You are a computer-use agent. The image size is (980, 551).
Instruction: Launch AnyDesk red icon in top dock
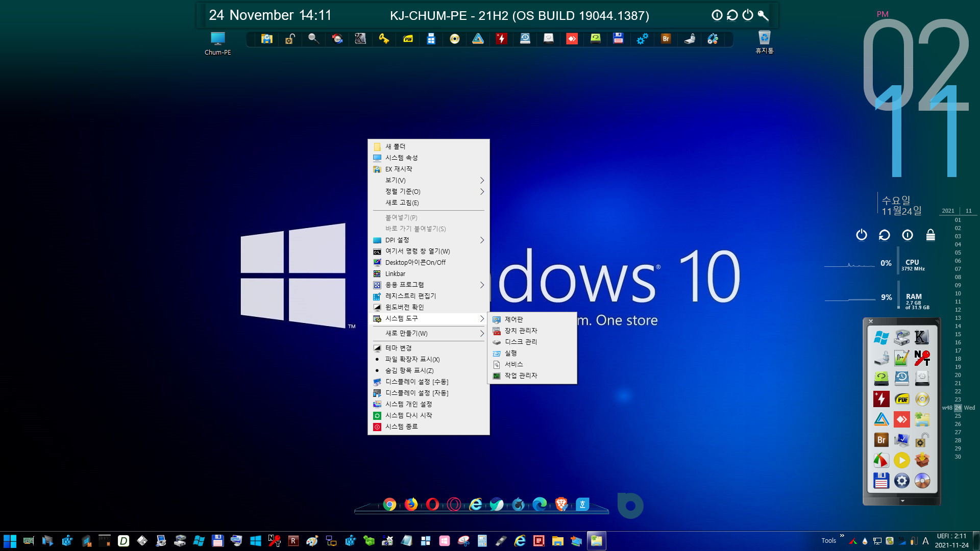tap(572, 39)
